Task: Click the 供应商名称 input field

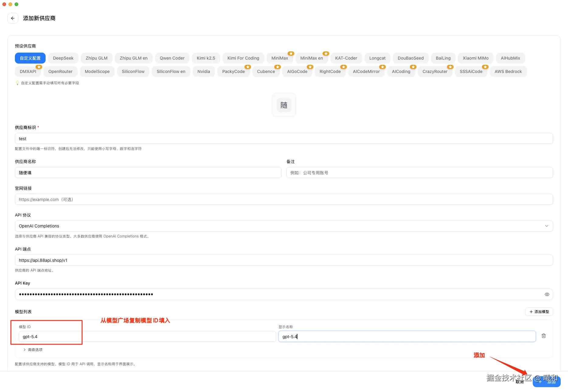Action: [x=148, y=172]
